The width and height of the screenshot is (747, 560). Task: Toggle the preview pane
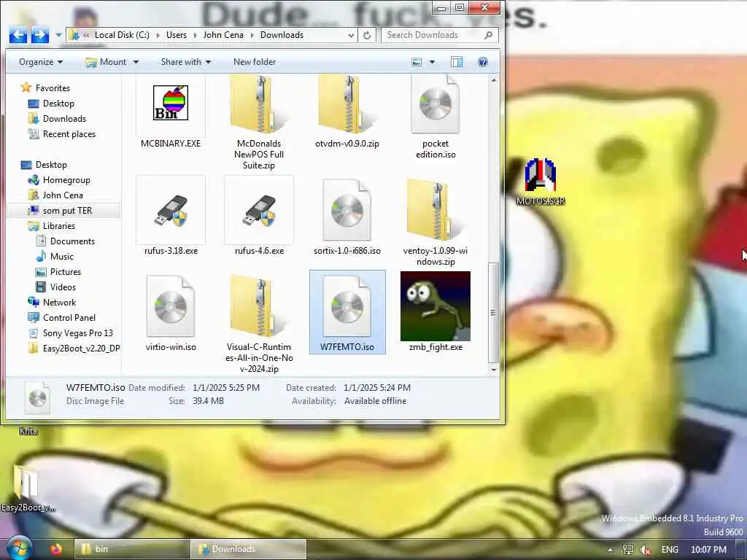pyautogui.click(x=457, y=62)
